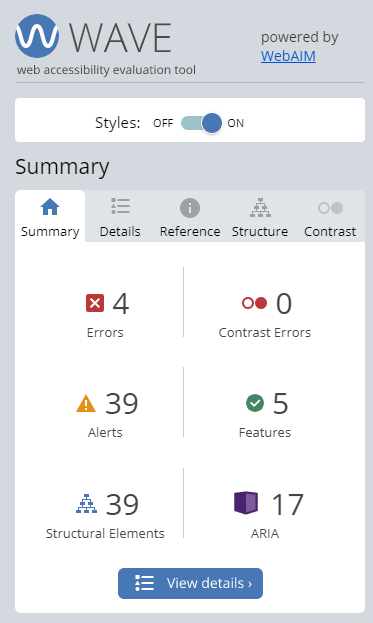Click the Summary heading text
The height and width of the screenshot is (623, 373).
tap(62, 167)
